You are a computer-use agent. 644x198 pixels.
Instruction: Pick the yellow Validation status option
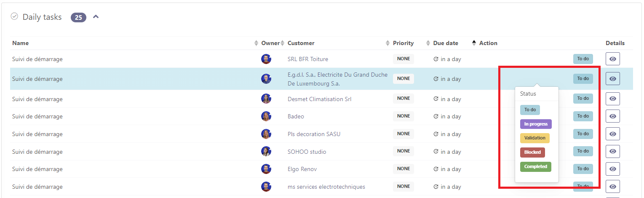coord(534,138)
